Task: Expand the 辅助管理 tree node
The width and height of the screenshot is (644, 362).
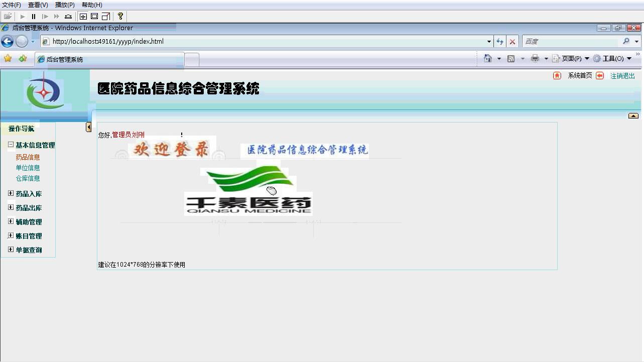Action: [11, 221]
